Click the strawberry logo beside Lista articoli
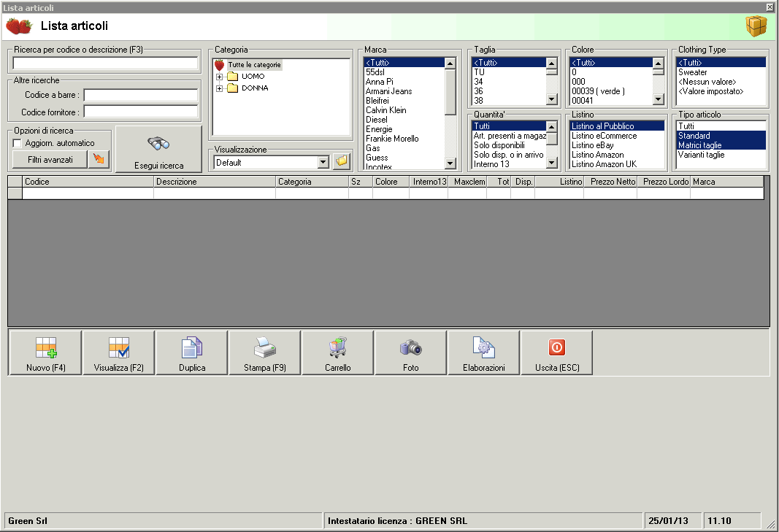This screenshot has height=532, width=779. (20, 26)
